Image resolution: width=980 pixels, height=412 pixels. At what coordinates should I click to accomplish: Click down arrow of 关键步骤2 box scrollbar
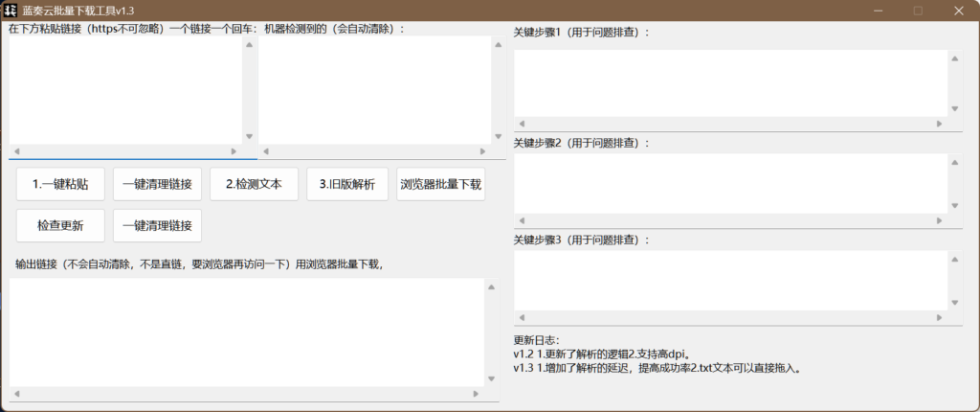(954, 205)
